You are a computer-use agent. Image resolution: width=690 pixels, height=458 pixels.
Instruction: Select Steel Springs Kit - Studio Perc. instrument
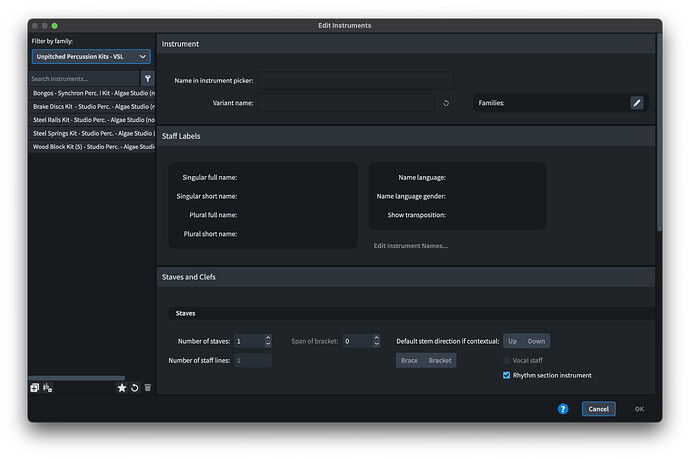click(92, 133)
